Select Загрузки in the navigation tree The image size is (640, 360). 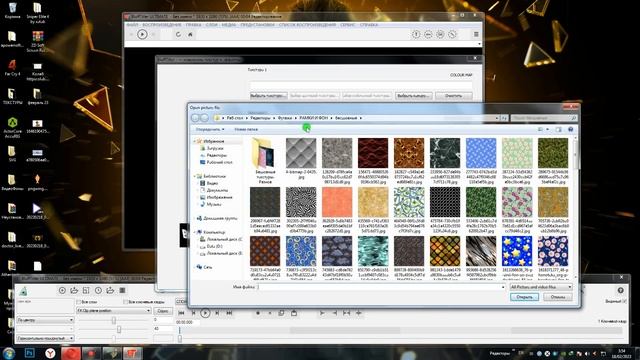tap(215, 148)
